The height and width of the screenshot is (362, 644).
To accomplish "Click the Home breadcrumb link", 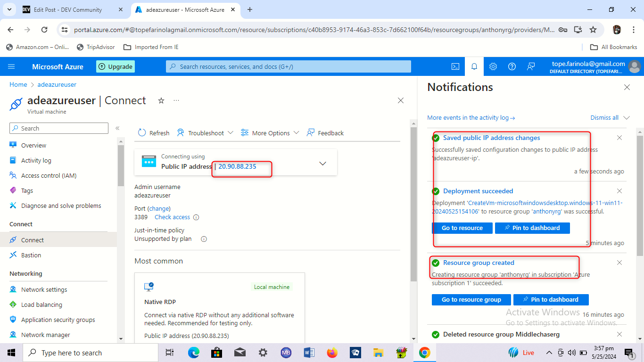I will click(18, 85).
